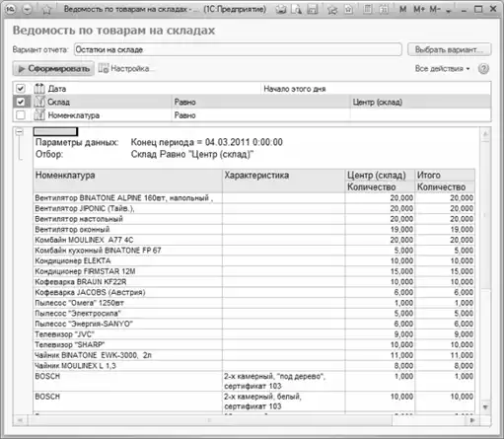
Task: Click characteristic 2-х камерный, белый
Action: [284, 402]
